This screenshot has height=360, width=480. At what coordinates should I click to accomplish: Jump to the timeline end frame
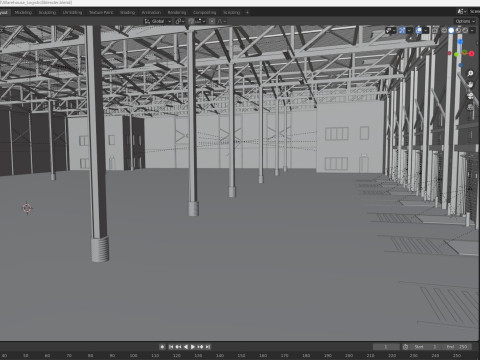click(x=208, y=347)
